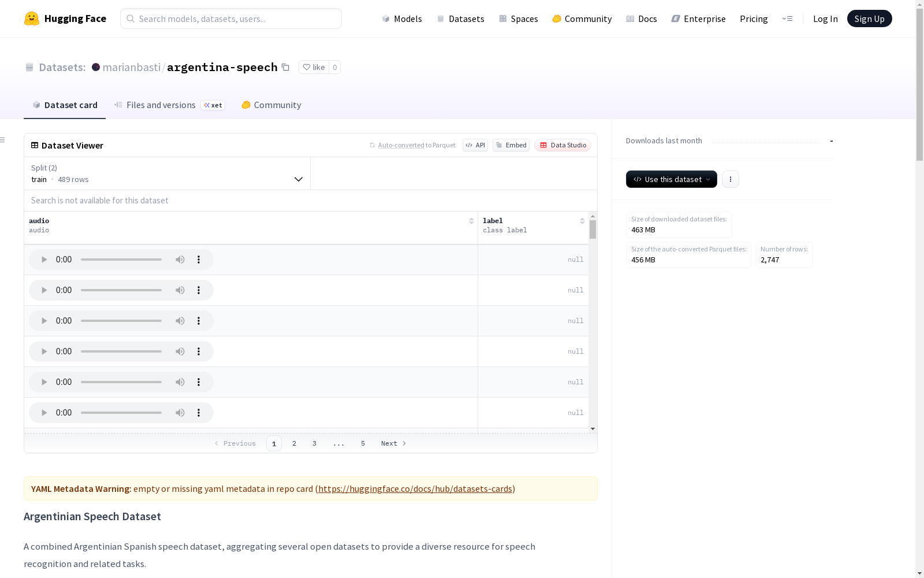Click the 463 MB downloaded size value
Viewport: 924px width, 578px height.
coord(643,230)
